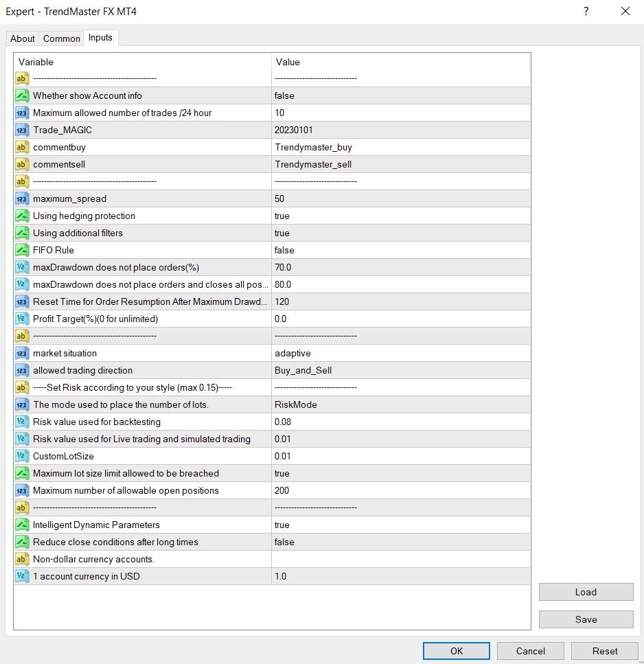Click the 123 numeric icon beside Trade_MAGIC
644x664 pixels.
click(x=21, y=130)
